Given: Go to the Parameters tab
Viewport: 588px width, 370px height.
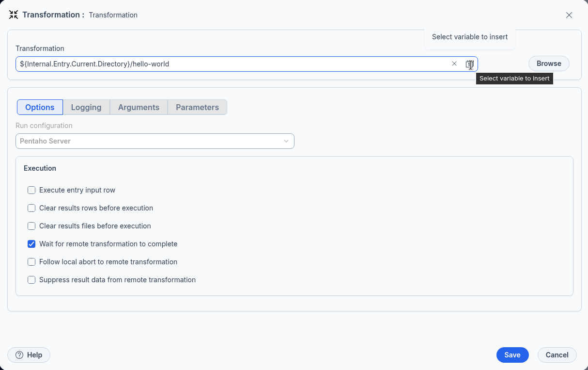Looking at the screenshot, I should coord(197,107).
